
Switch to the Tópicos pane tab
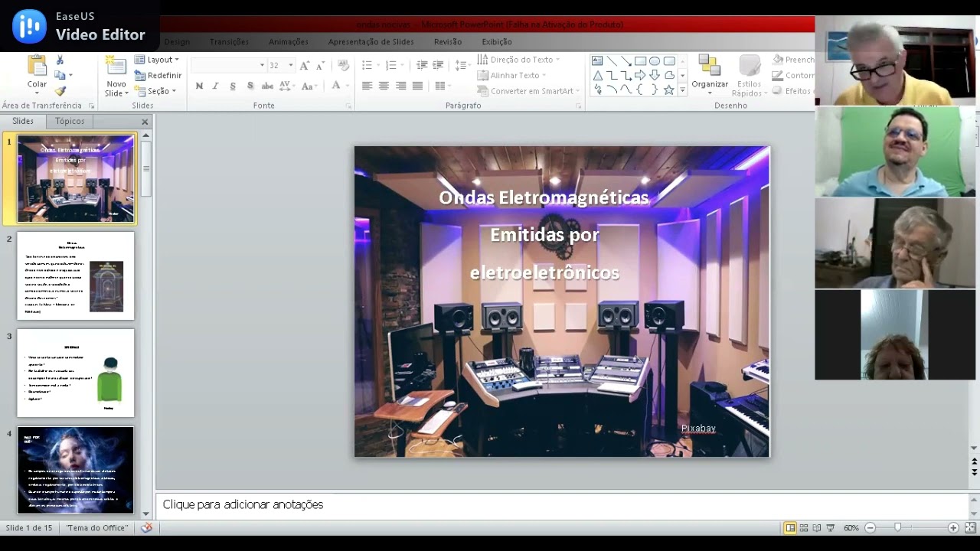(70, 121)
